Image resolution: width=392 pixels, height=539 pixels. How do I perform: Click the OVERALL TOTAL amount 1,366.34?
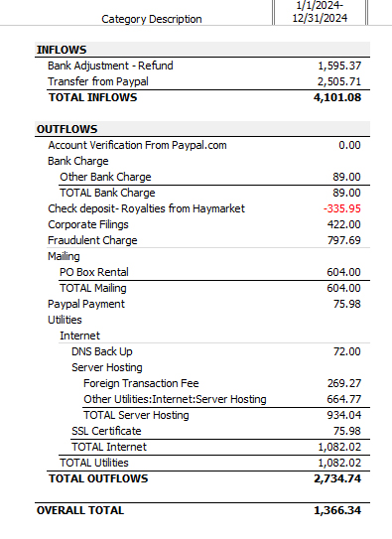pos(337,510)
